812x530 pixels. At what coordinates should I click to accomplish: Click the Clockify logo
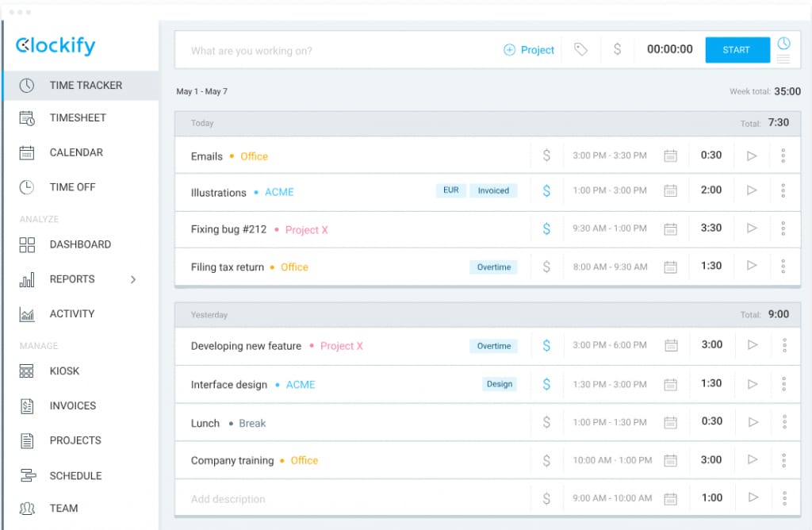(56, 45)
